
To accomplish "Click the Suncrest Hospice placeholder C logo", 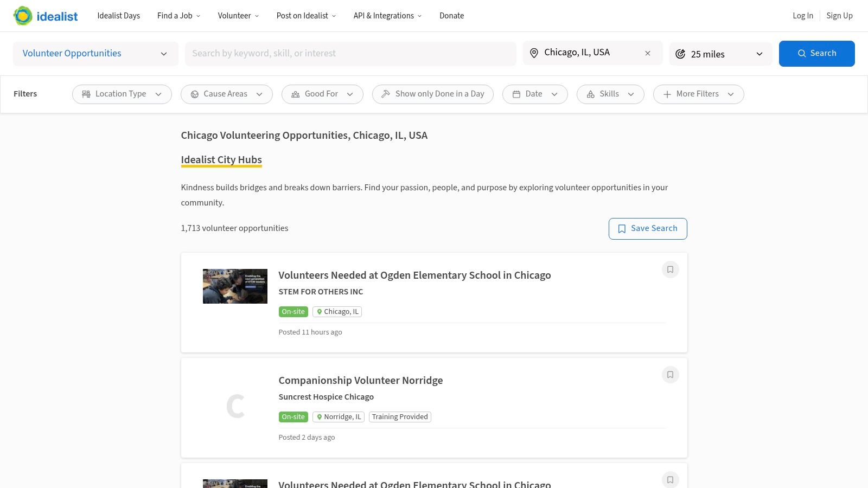I will 235,406.
